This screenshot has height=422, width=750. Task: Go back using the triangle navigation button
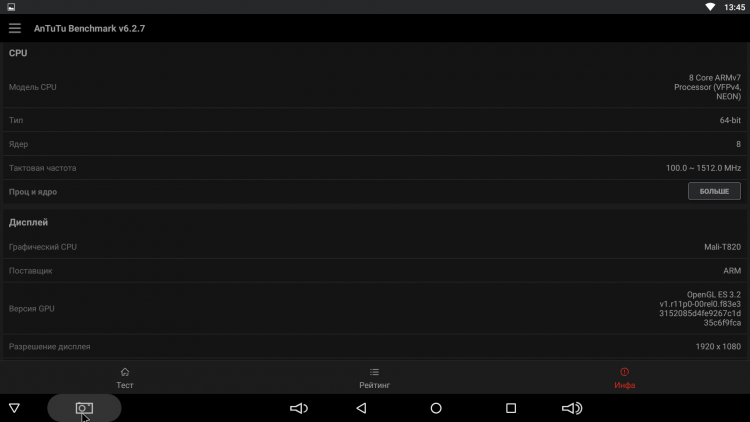362,408
